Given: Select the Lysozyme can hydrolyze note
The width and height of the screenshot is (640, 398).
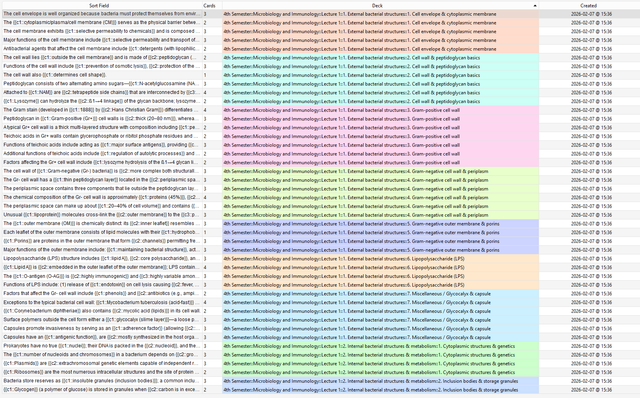Looking at the screenshot, I should (320, 101).
